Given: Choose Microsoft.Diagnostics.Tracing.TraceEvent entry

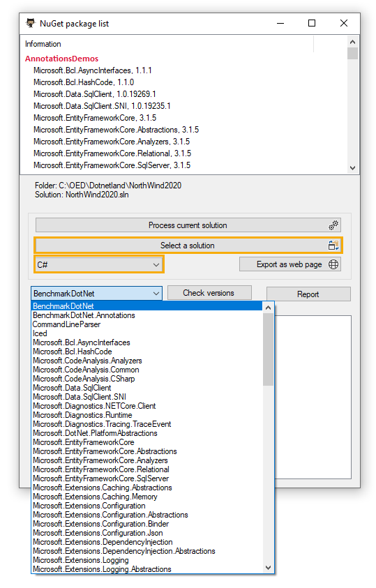Looking at the screenshot, I should [147, 424].
